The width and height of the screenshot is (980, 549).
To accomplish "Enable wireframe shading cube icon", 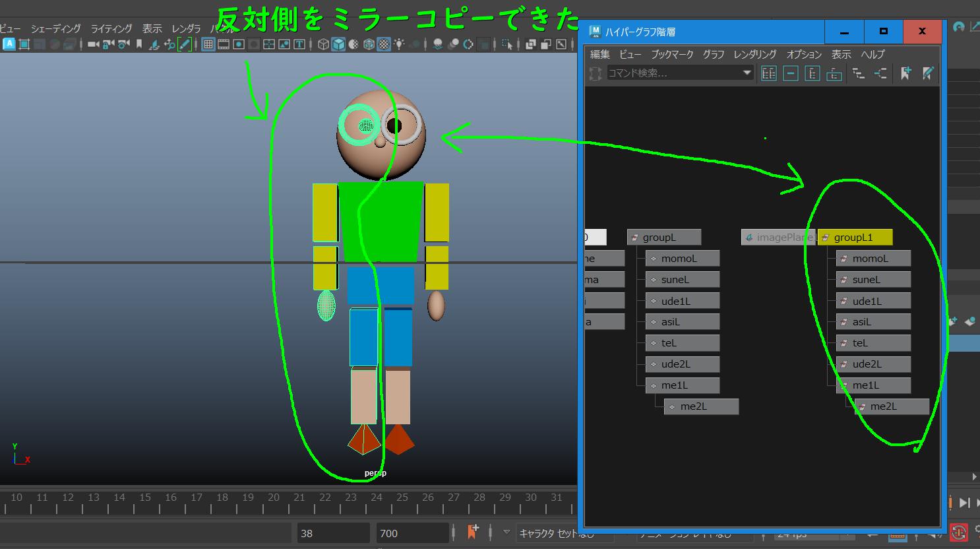I will coord(323,44).
